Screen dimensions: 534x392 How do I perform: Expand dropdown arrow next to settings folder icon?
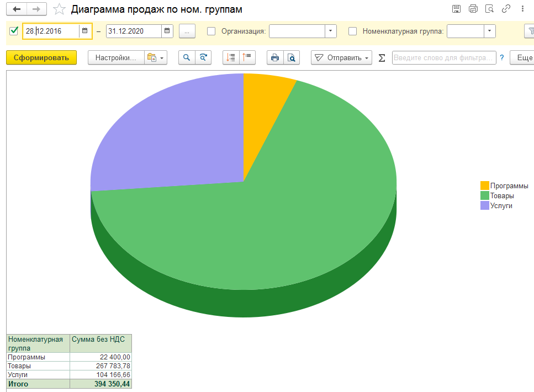(162, 58)
